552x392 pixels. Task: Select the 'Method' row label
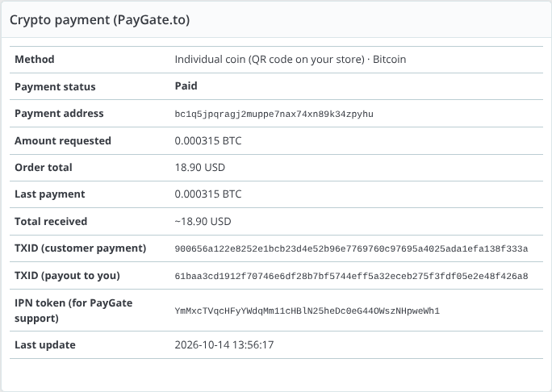(35, 59)
